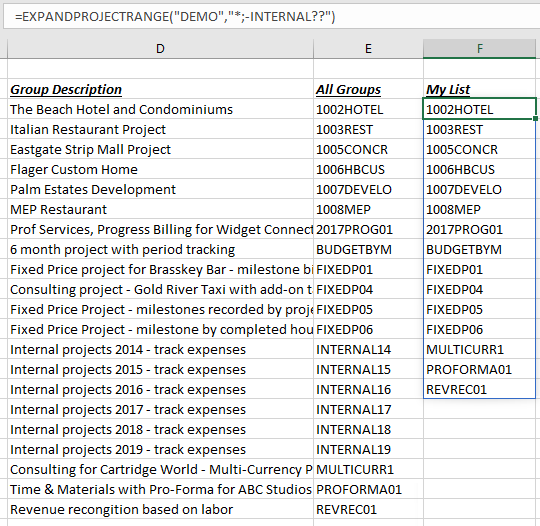Screen dimensions: 540x526
Task: Select Fixed Price Project milestones recorded cell
Action: coord(160,309)
